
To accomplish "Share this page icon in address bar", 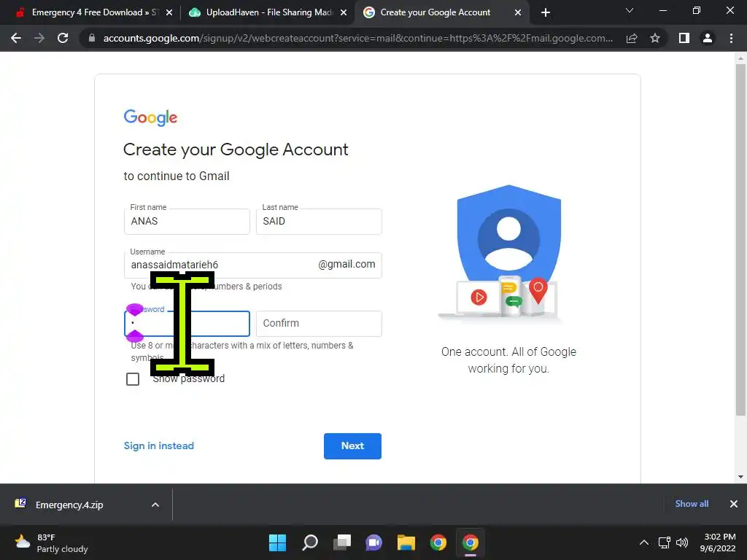I will click(x=632, y=38).
